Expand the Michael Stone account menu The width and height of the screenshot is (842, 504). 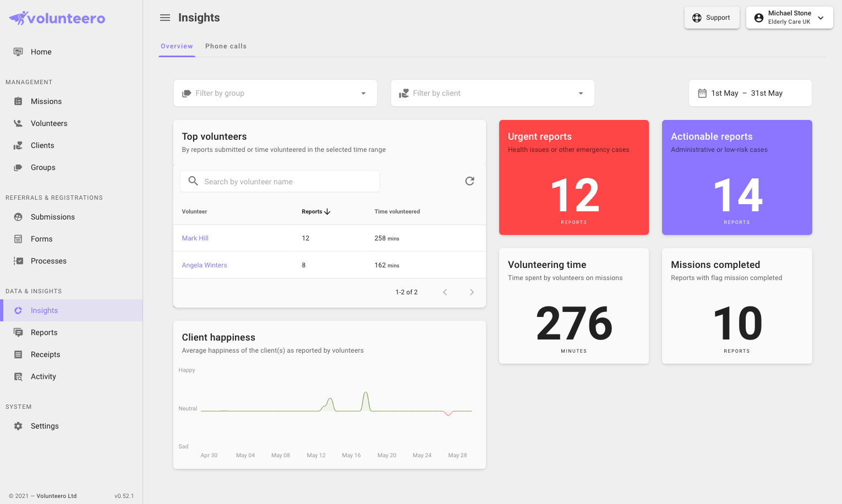[789, 17]
